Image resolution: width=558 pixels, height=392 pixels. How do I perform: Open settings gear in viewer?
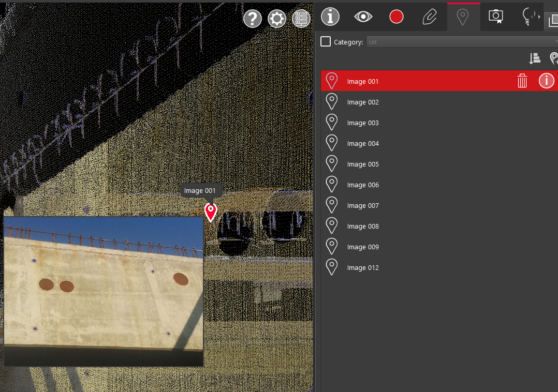(x=277, y=19)
